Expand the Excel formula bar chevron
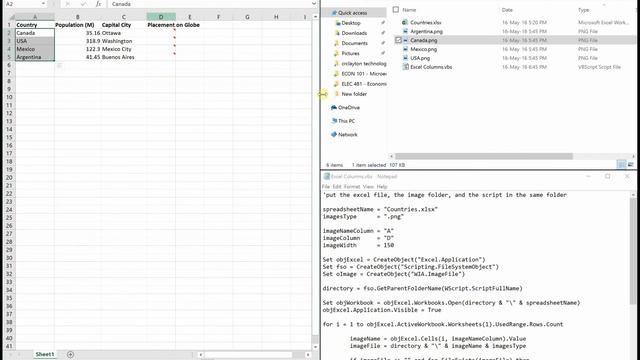 tap(313, 4)
